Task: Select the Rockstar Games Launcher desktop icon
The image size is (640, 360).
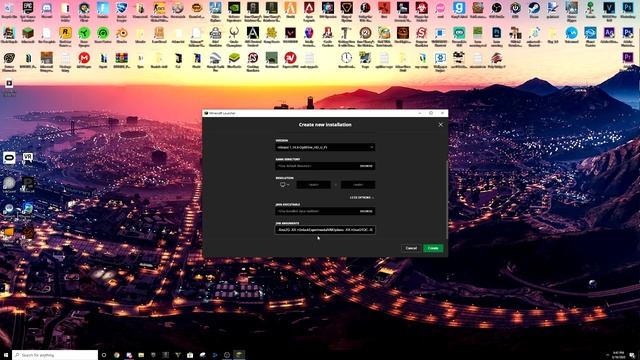Action: point(65,36)
